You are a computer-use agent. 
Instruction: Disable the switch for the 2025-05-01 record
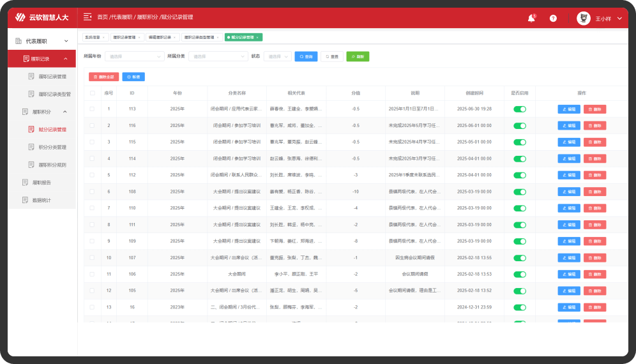coord(520,142)
